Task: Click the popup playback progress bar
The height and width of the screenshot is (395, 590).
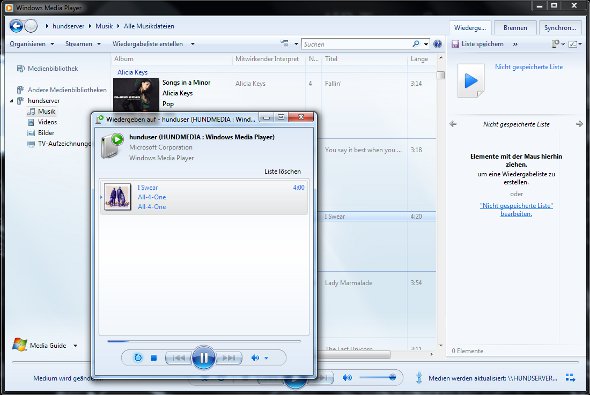Action: pyautogui.click(x=204, y=341)
